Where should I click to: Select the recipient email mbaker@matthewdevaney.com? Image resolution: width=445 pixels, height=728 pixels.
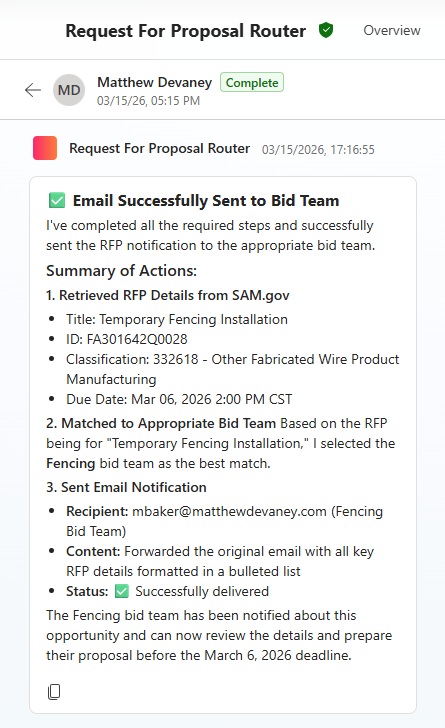(x=229, y=511)
